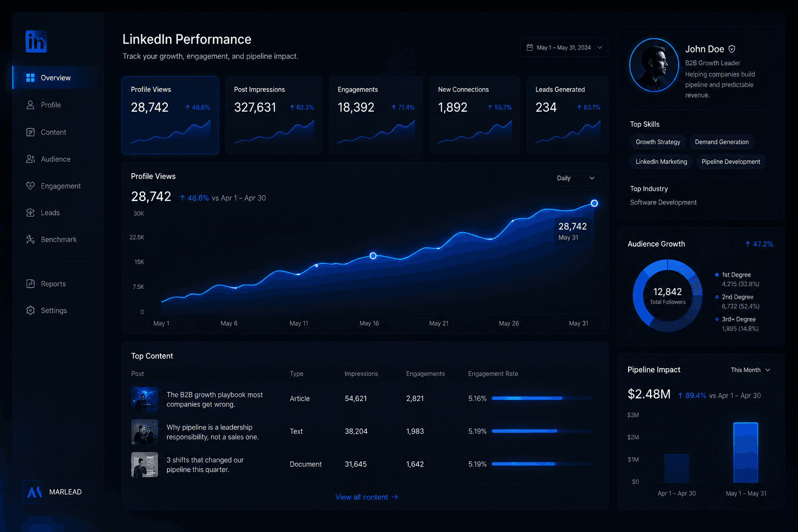
Task: Click the Marlead logo icon
Action: tap(34, 492)
